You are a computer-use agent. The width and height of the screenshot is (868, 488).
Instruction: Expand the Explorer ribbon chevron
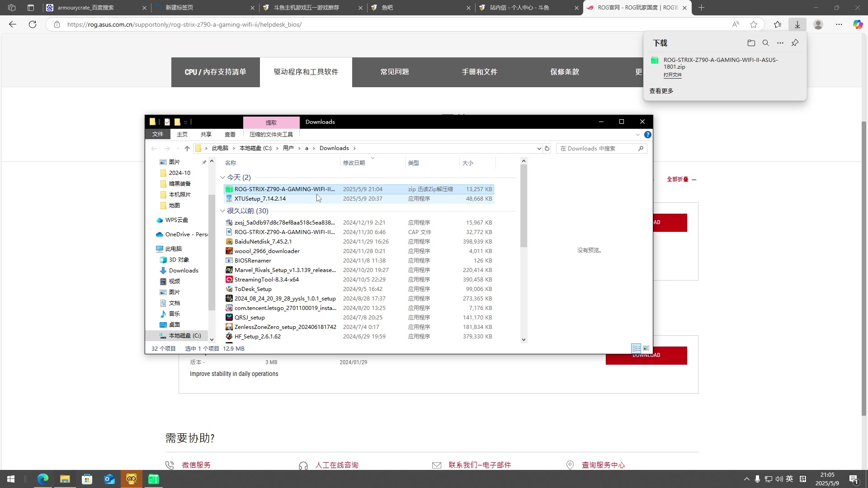pos(638,135)
